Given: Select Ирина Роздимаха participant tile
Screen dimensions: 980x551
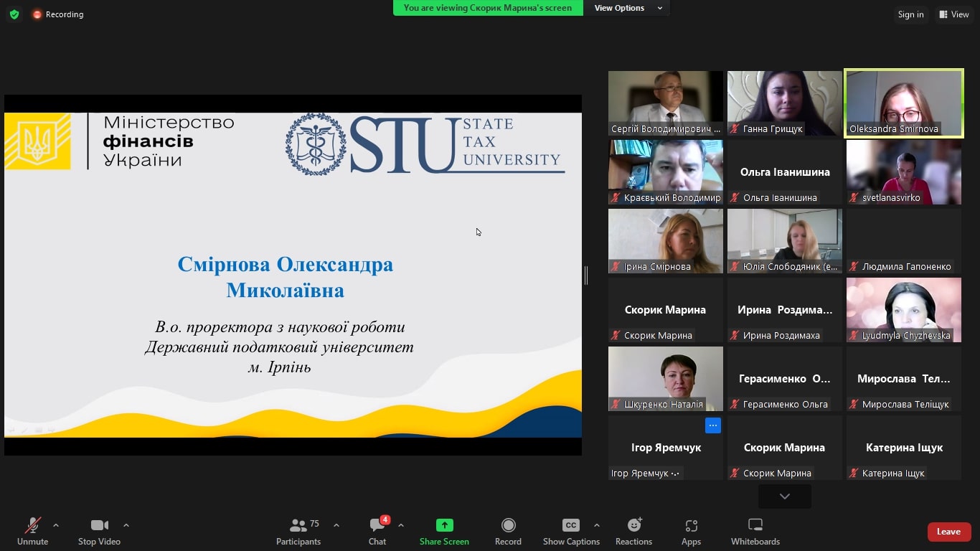Looking at the screenshot, I should point(785,310).
